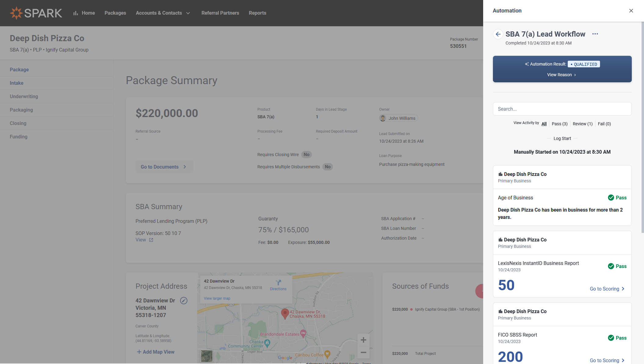644x364 pixels.
Task: Click the LexisNexis InstantID Business Report title
Action: pos(538,263)
